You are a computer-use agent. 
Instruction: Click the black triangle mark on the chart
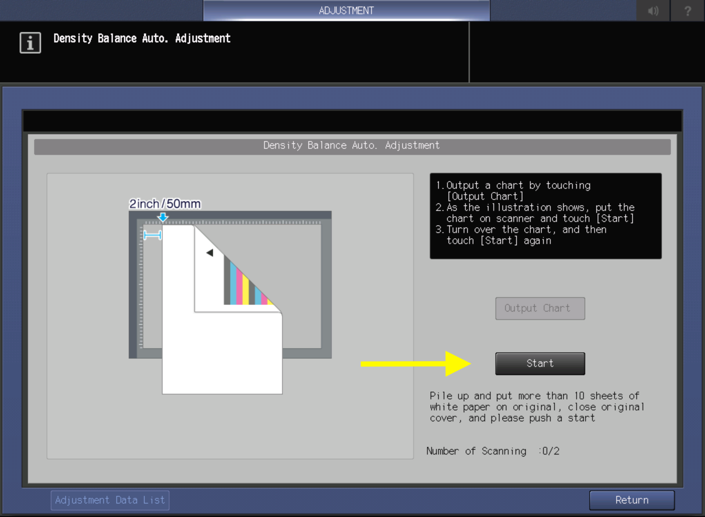coord(210,253)
